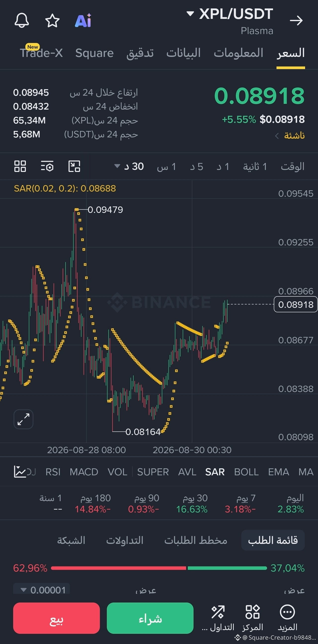The height and width of the screenshot is (644, 318).
Task: Expand chart to fullscreen
Action: coord(24,419)
